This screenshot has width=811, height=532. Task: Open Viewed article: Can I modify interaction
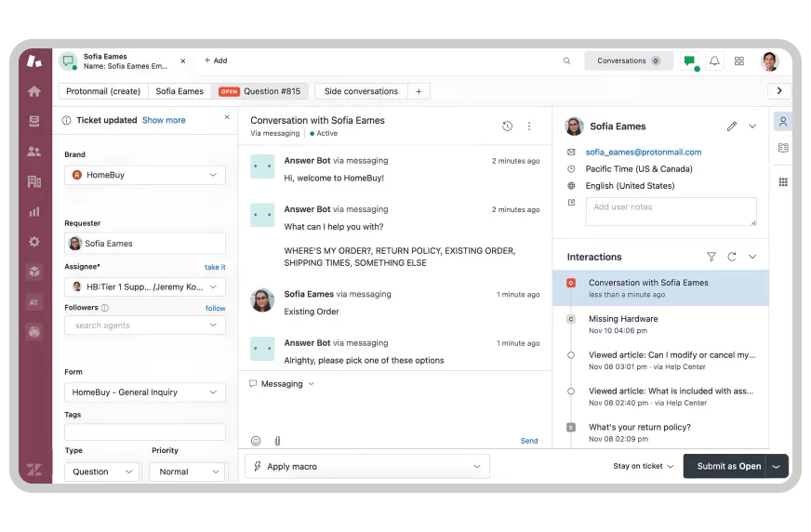[660, 361]
